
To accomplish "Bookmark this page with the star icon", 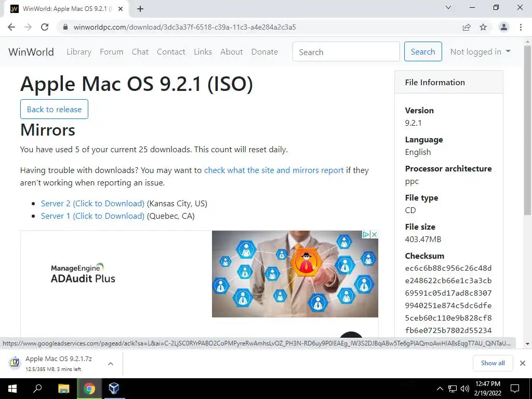I will pos(483,27).
